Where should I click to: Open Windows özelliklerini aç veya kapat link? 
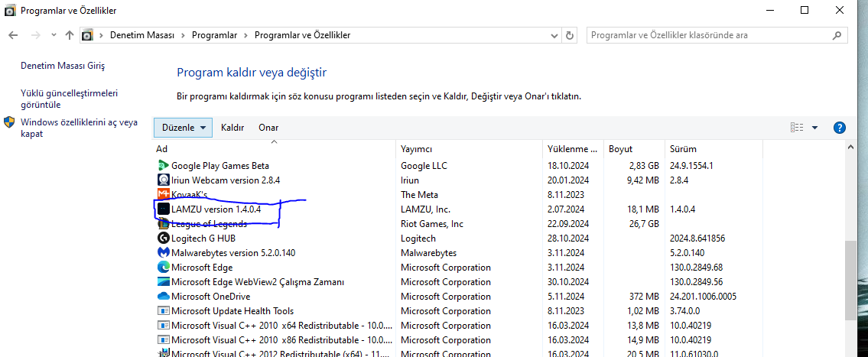(79, 128)
